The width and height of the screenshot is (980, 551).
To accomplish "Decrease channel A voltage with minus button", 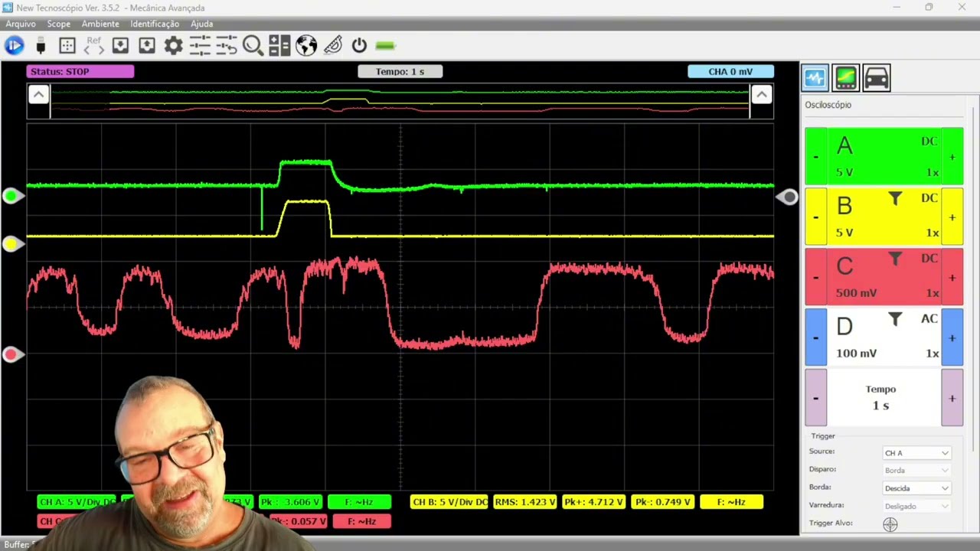I will [815, 157].
